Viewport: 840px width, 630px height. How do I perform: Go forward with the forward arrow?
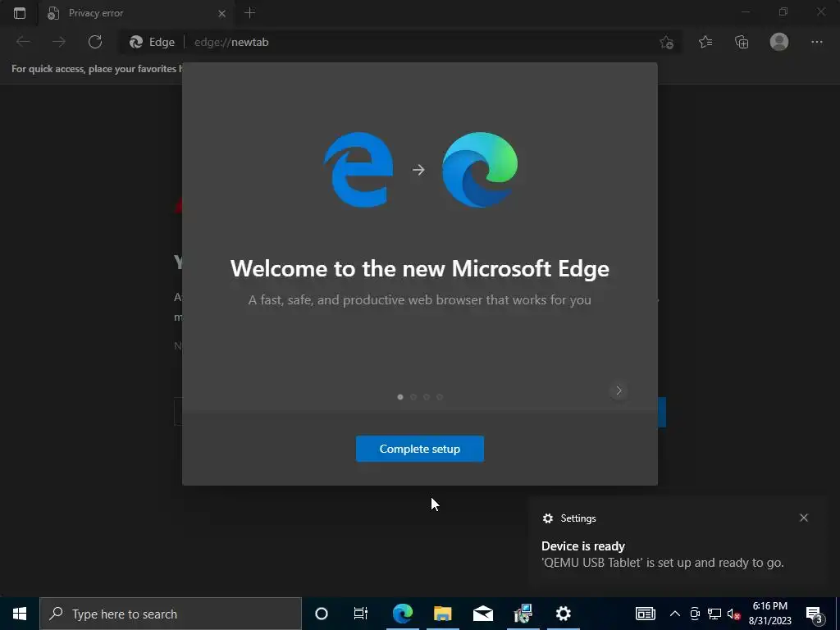(59, 42)
